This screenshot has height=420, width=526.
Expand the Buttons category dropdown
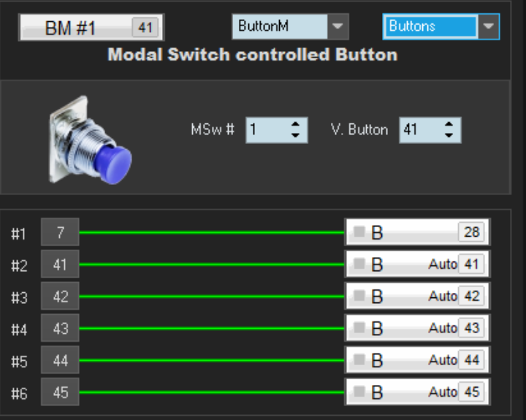tap(488, 27)
